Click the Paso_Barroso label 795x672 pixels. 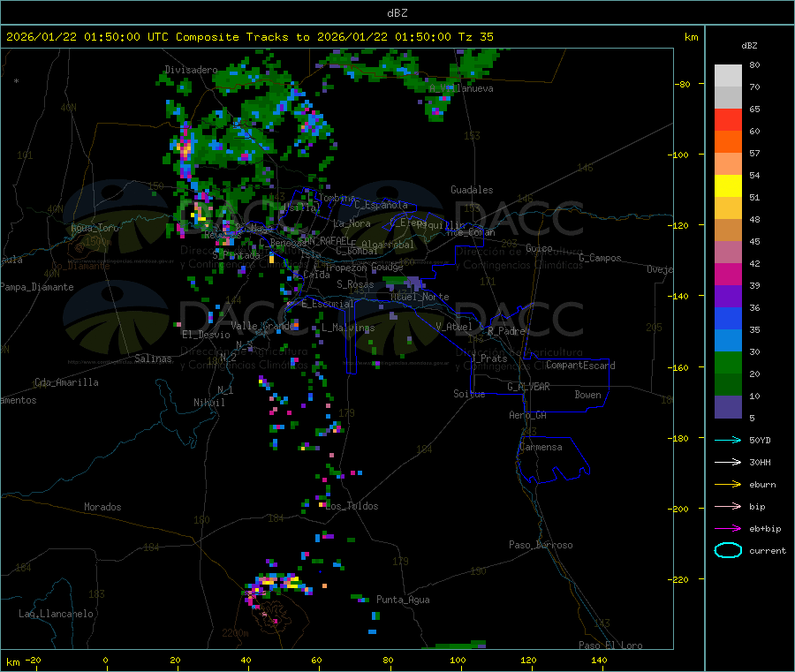[x=541, y=546]
